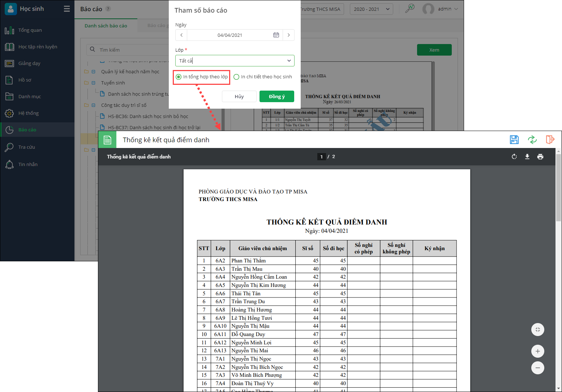
Task: Open the Lớp dropdown showing Tất cả
Action: point(235,61)
